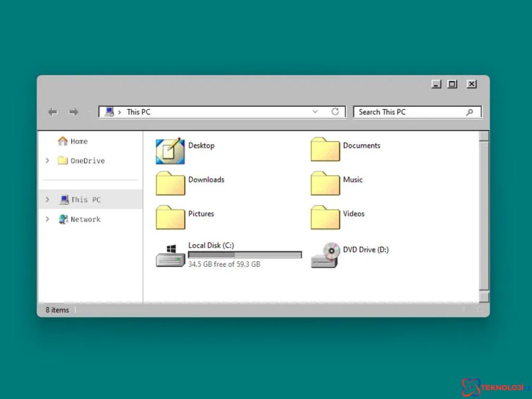This screenshot has width=532, height=399.
Task: Open the Music folder
Action: (x=324, y=183)
